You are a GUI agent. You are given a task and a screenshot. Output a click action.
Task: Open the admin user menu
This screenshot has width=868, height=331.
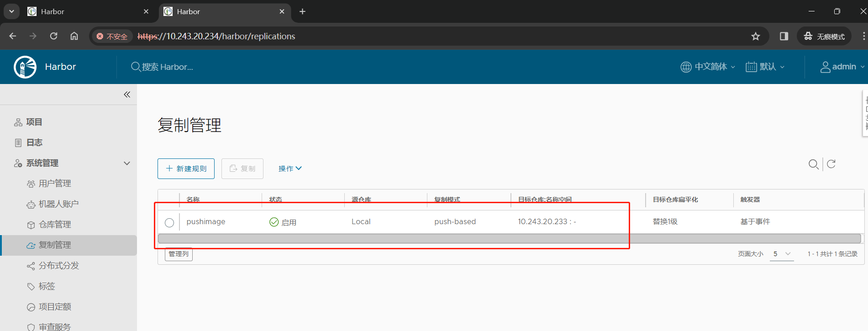point(842,67)
